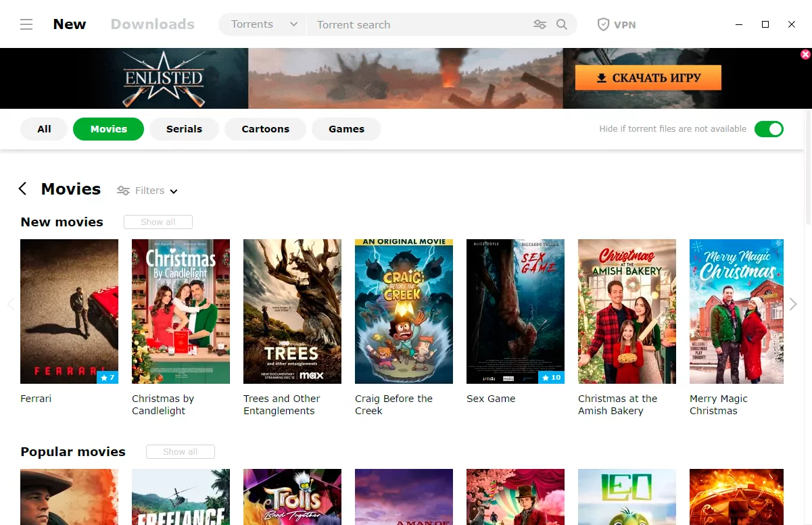Click the Craig Before the Creek title
Image resolution: width=812 pixels, height=525 pixels.
393,405
